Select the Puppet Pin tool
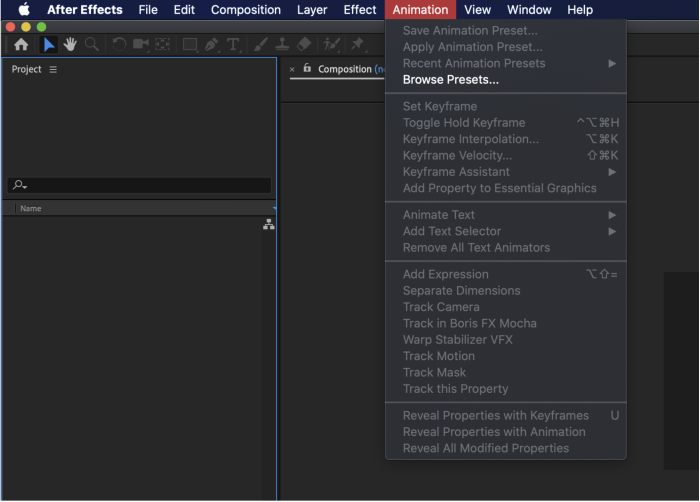 tap(357, 44)
